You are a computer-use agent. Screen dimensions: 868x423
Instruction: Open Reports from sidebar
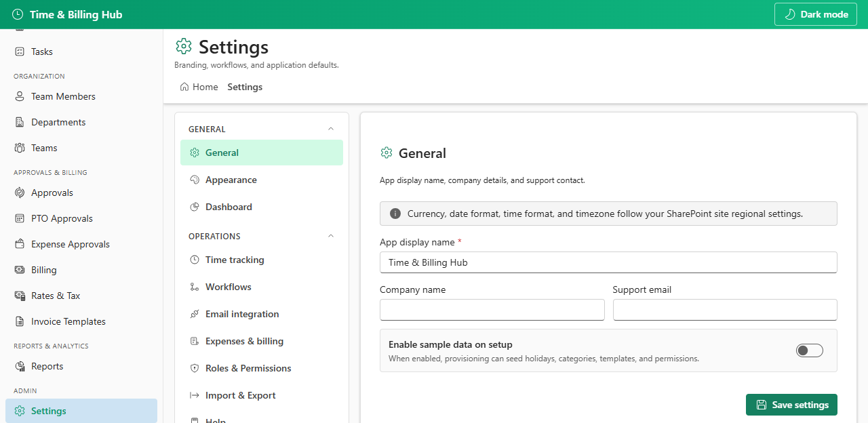coord(81,366)
